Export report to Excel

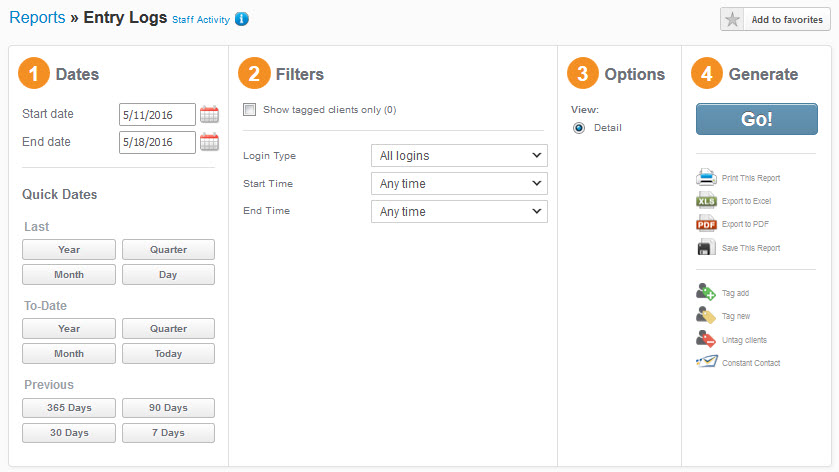707,201
